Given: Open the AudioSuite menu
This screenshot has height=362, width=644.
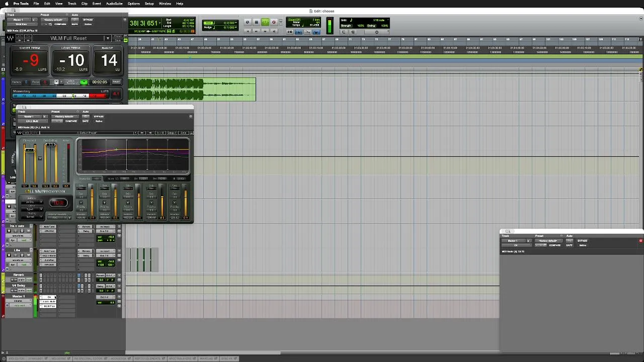Looking at the screenshot, I should 114,4.
